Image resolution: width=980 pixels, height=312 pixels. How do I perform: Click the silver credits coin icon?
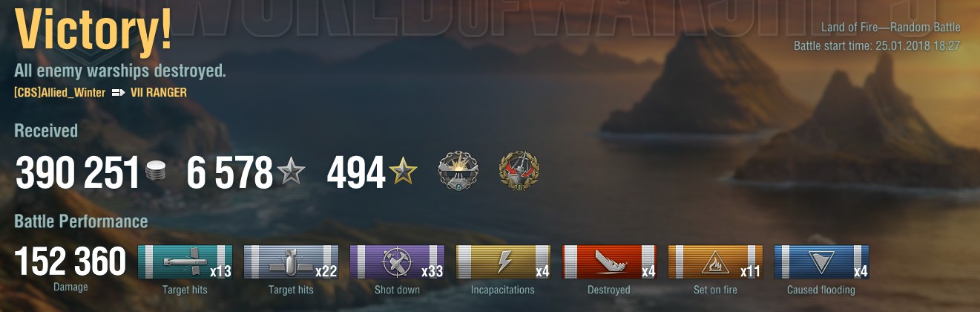tap(155, 172)
